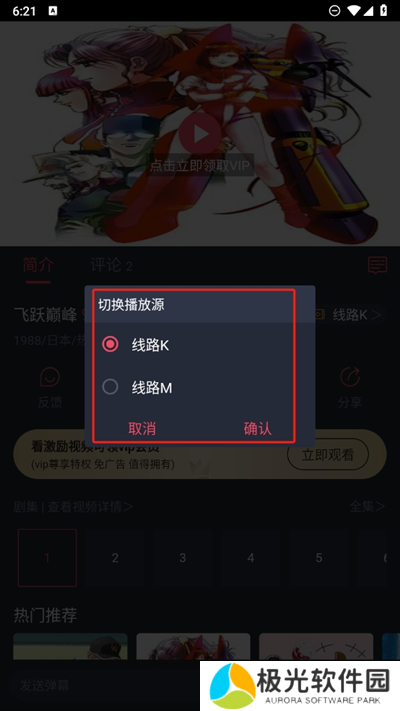Tap the 分享 share icon
This screenshot has height=711, width=400.
click(350, 377)
